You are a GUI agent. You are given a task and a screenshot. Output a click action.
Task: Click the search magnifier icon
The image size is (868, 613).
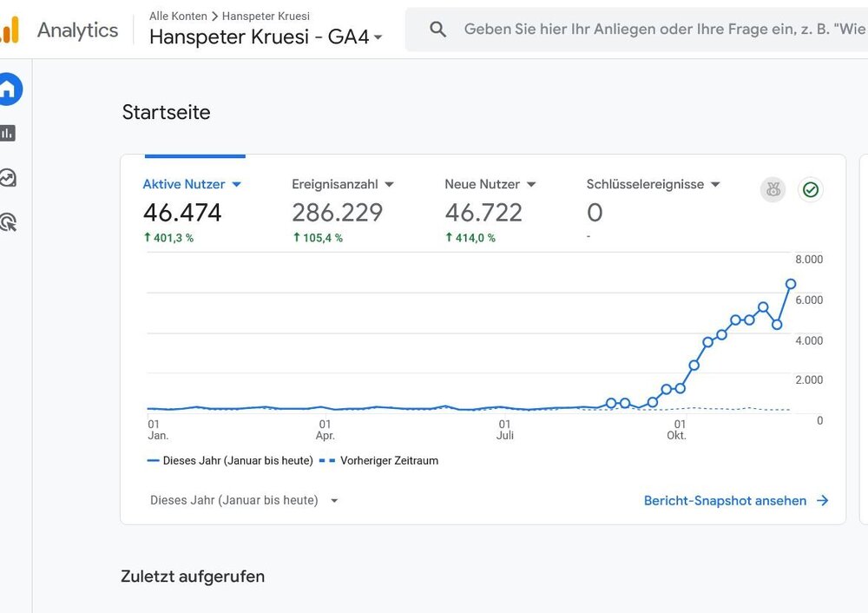(437, 30)
